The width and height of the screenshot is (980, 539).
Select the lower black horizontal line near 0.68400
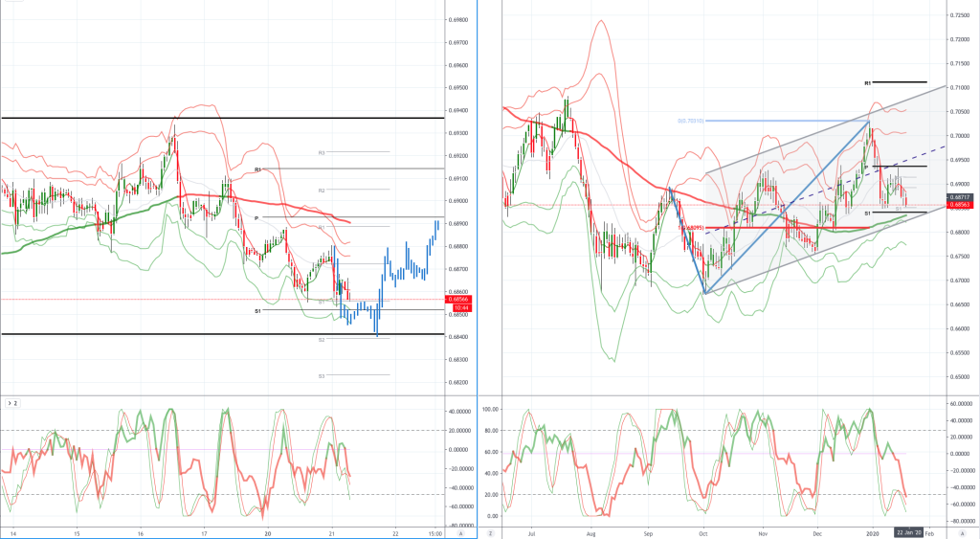click(223, 334)
